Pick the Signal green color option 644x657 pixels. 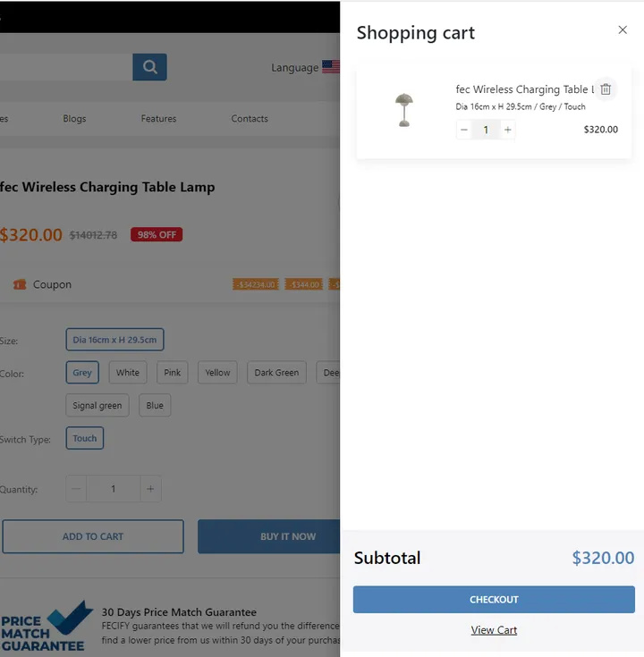click(x=97, y=406)
